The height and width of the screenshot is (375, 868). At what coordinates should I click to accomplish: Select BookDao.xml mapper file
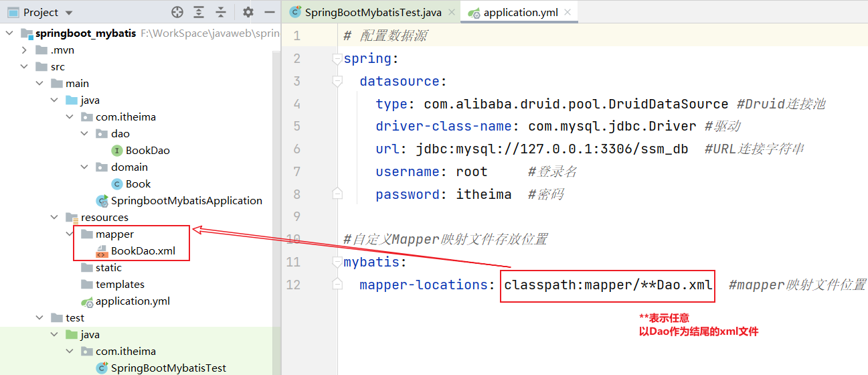[143, 250]
